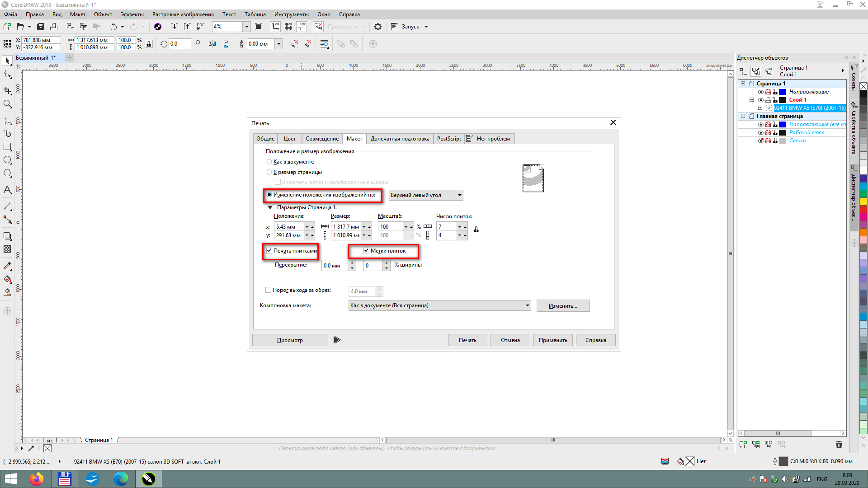Select the Text tool in the toolbox

pyautogui.click(x=7, y=190)
